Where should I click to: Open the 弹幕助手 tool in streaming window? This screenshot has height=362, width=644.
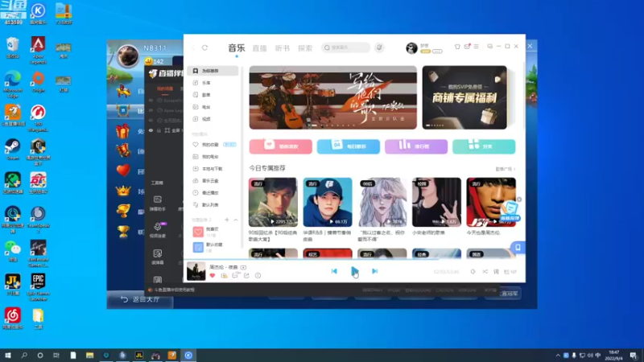point(157,204)
